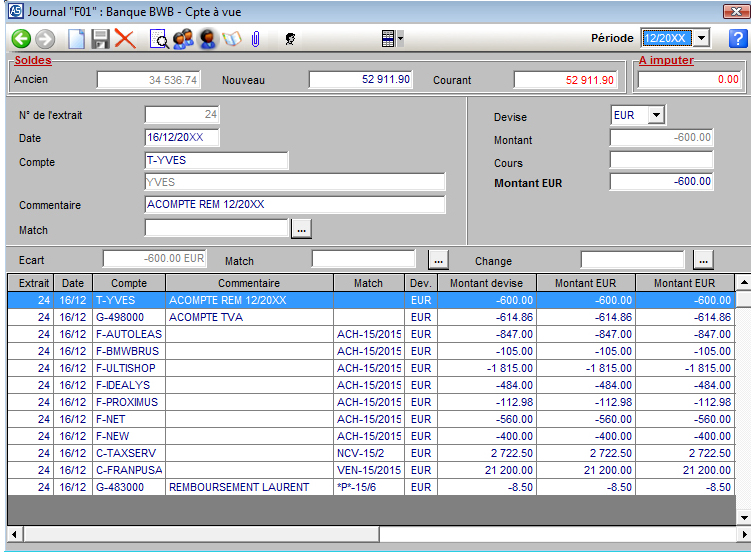Open the blue help question mark
The image size is (751, 552).
738,39
